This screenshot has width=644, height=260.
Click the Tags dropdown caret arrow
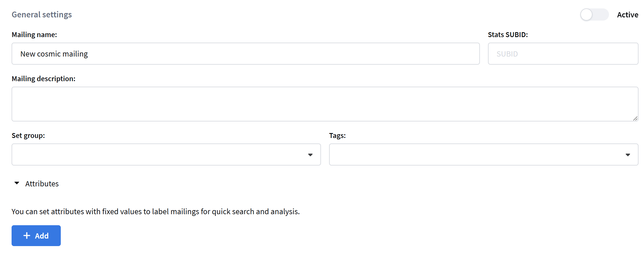click(628, 155)
